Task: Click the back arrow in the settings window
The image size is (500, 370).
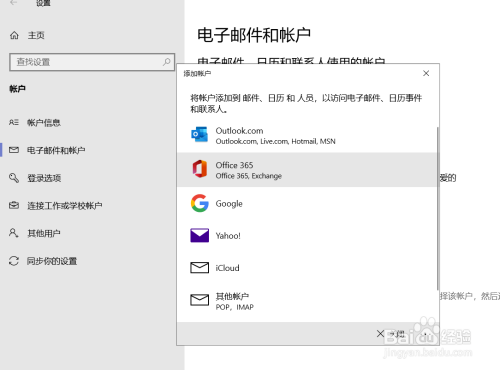Action: 13,3
